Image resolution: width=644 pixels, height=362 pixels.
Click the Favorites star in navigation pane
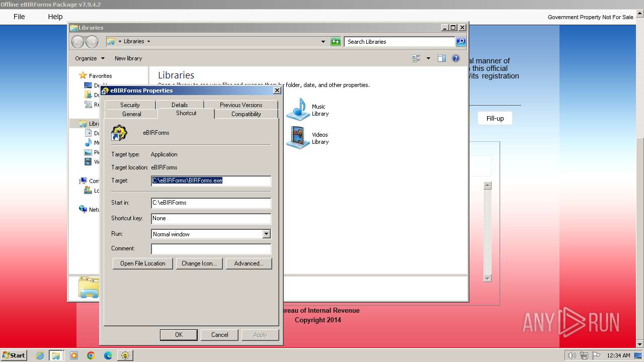pyautogui.click(x=83, y=75)
